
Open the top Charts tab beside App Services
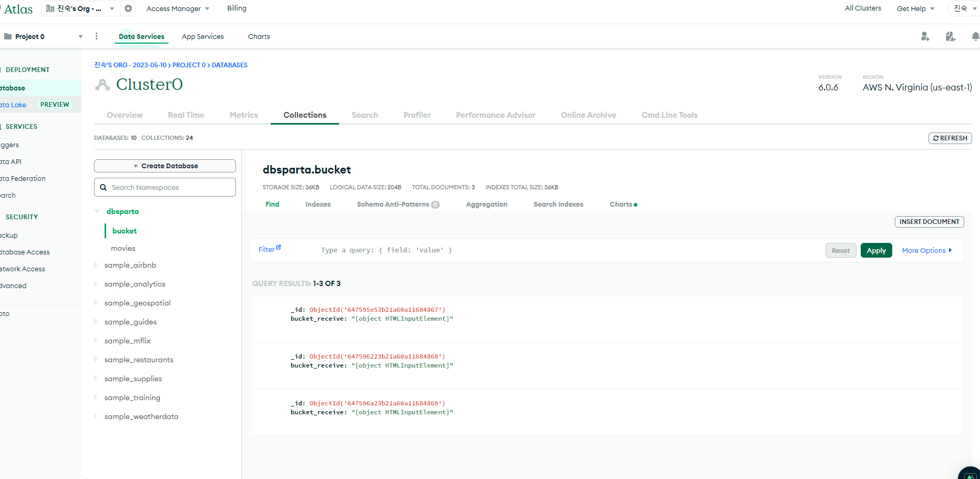(259, 36)
